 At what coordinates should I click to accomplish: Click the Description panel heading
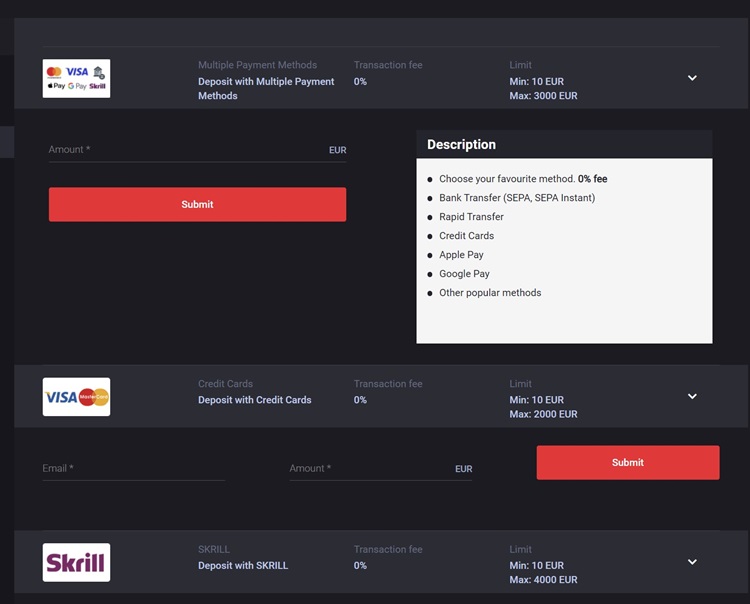click(x=461, y=144)
